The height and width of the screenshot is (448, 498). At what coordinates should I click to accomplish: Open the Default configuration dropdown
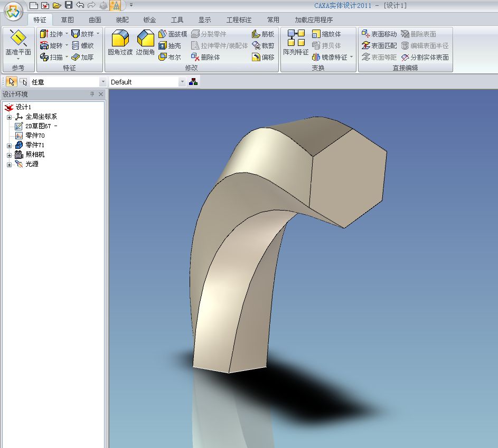click(x=182, y=82)
